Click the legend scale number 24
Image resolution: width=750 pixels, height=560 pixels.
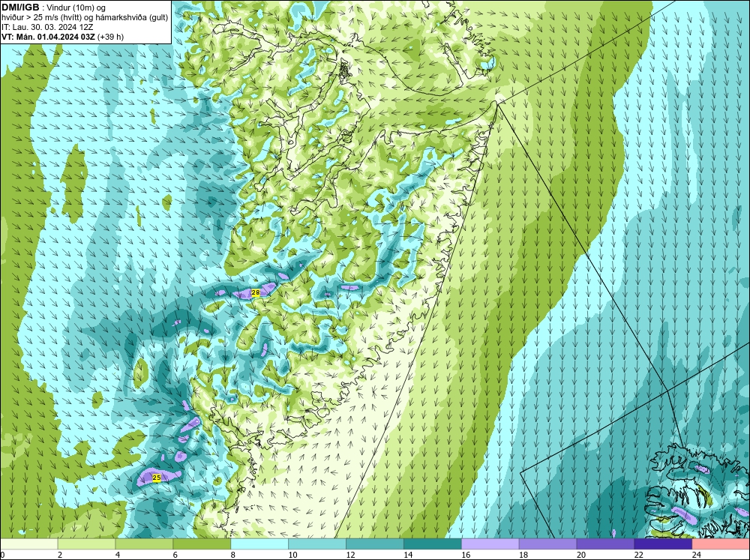pos(697,555)
